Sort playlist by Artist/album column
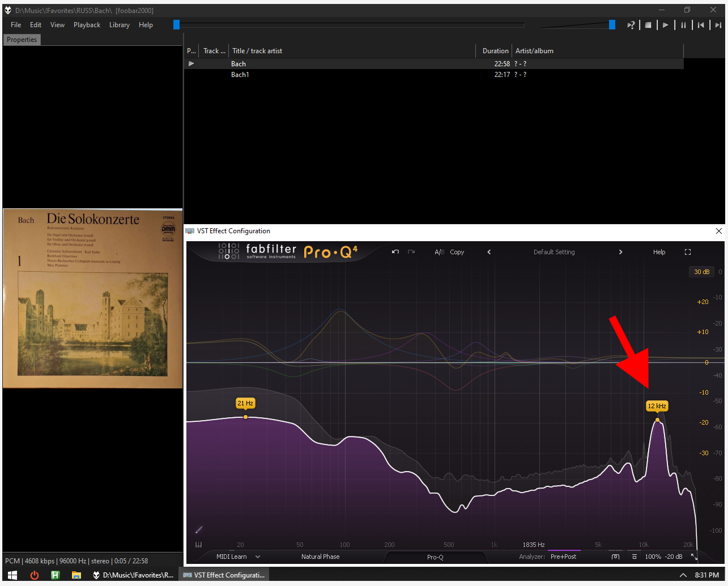728x586 pixels. 598,51
